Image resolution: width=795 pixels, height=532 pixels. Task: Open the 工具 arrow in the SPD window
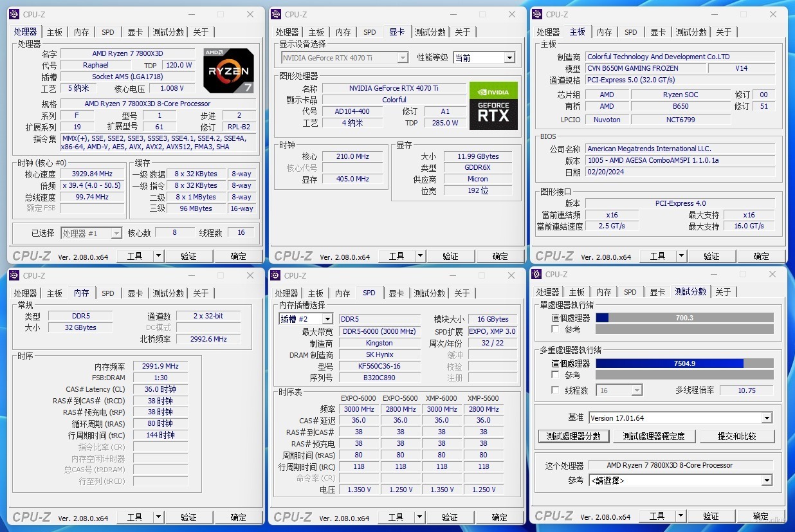(x=419, y=517)
